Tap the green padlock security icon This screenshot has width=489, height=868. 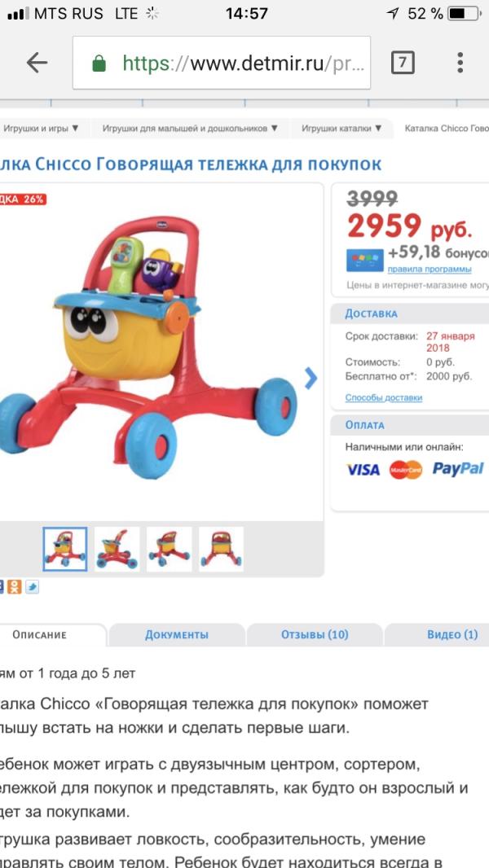click(x=99, y=64)
